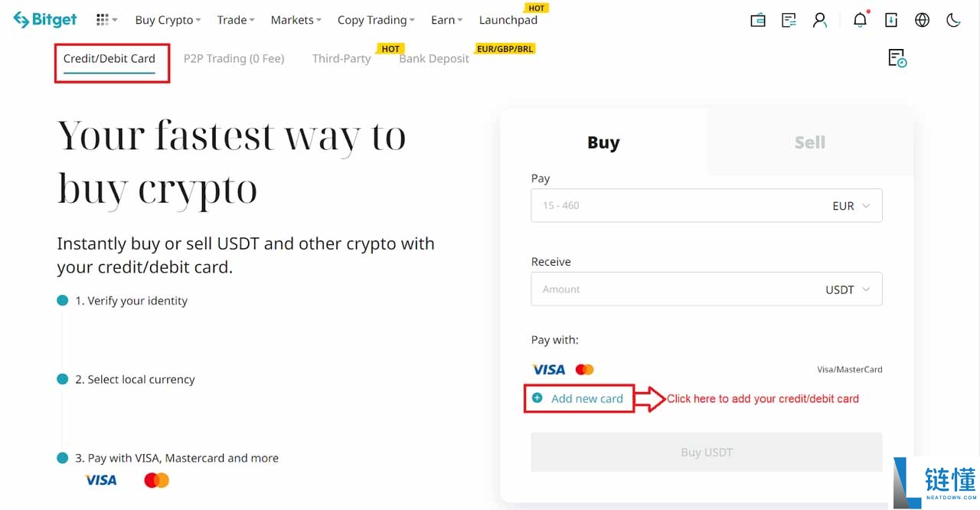Open the apps grid menu
Screen dimensions: 980x510
pos(106,20)
